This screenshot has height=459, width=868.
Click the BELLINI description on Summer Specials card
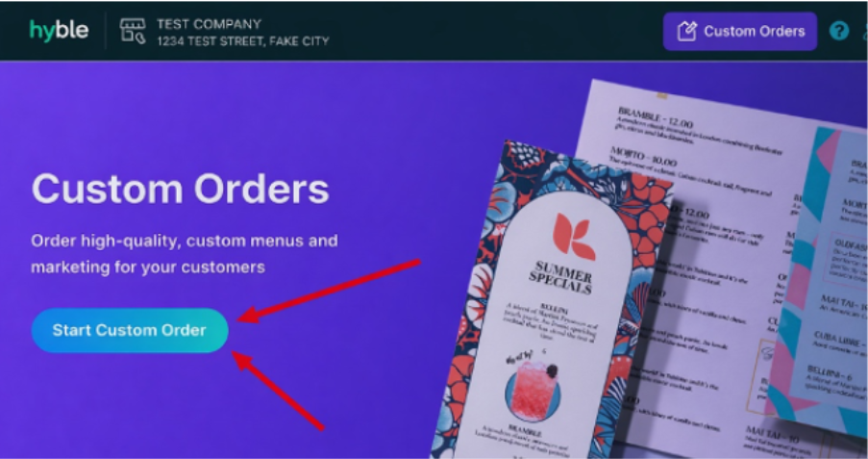pyautogui.click(x=552, y=322)
